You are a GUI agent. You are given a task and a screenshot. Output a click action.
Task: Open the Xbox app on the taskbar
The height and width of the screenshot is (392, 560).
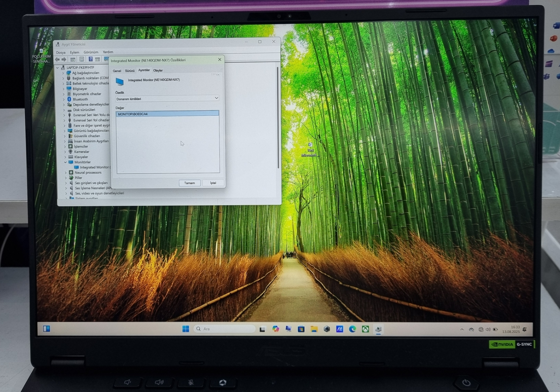tap(365, 329)
